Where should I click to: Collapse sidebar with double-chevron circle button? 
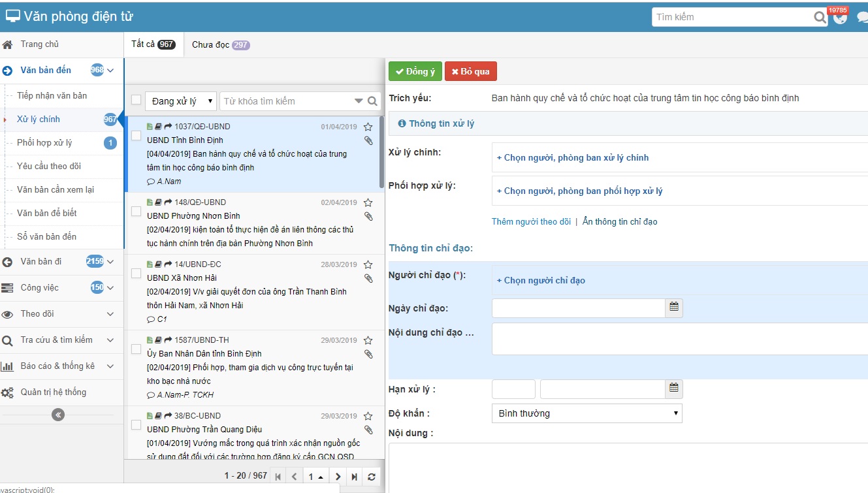coord(58,414)
